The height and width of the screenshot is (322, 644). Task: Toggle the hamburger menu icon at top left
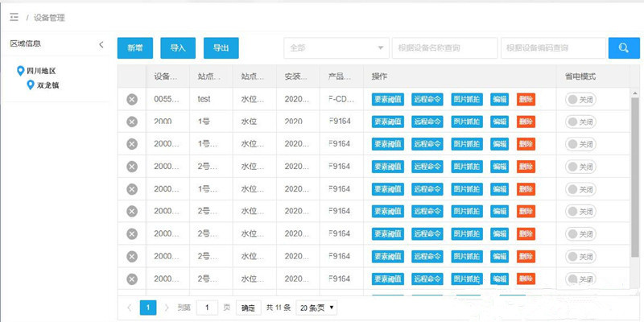[14, 17]
